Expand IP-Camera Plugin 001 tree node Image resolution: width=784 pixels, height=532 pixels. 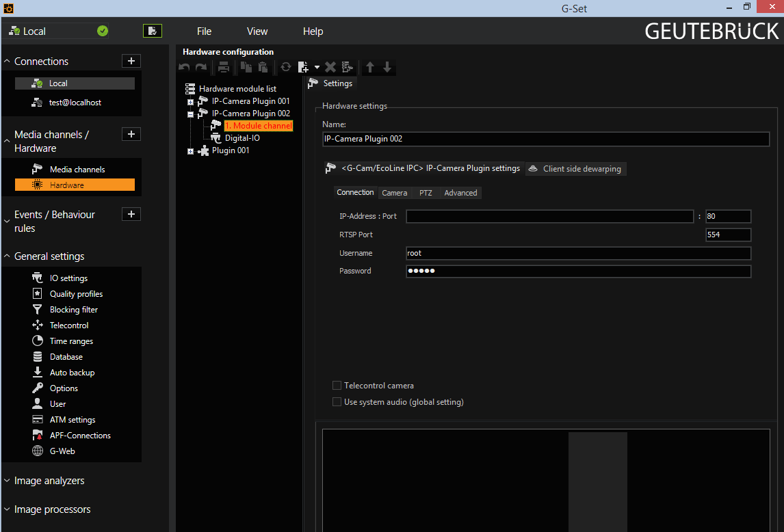(190, 101)
